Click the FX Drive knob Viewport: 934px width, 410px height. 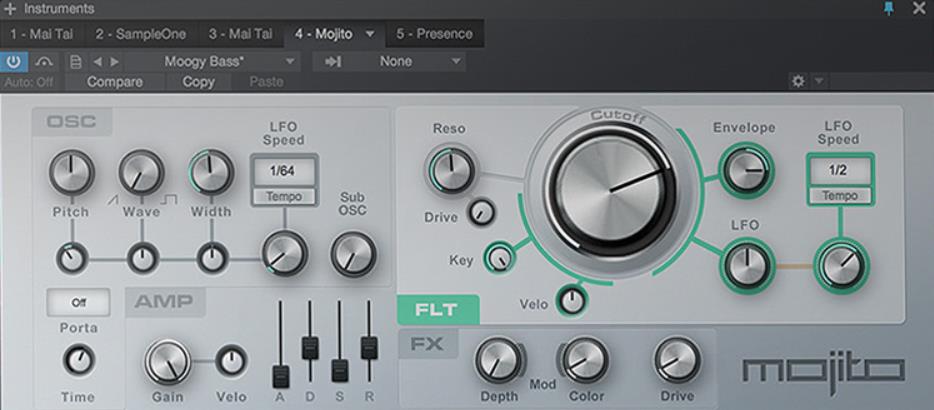coord(677,361)
